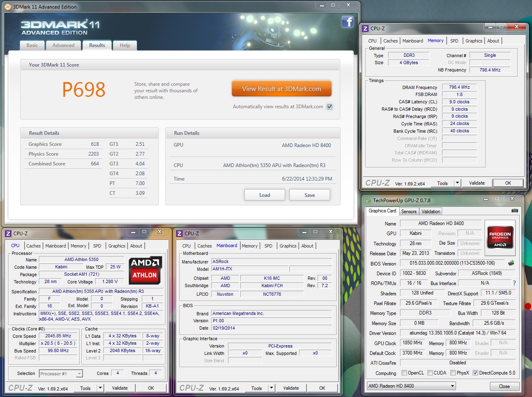Viewport: 532px width, 397px height.
Task: Open Tools dropdown arrow in CPU-Z CPU window
Action: point(101,388)
